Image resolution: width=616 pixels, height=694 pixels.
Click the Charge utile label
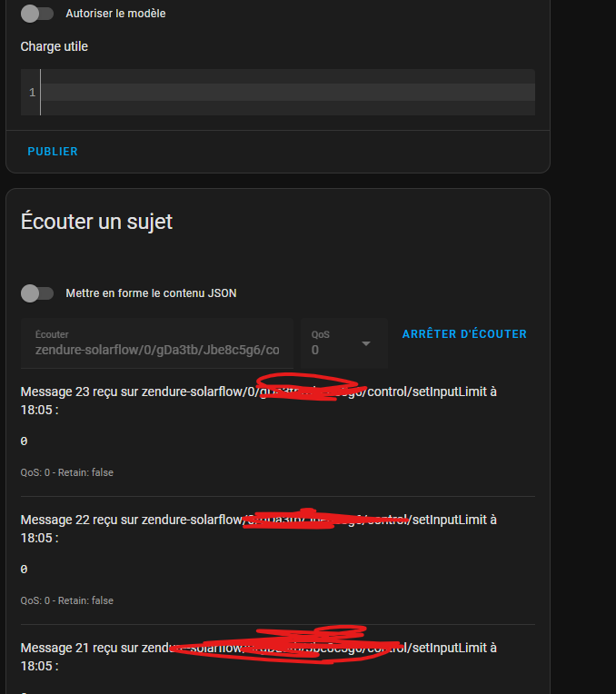pyautogui.click(x=54, y=46)
